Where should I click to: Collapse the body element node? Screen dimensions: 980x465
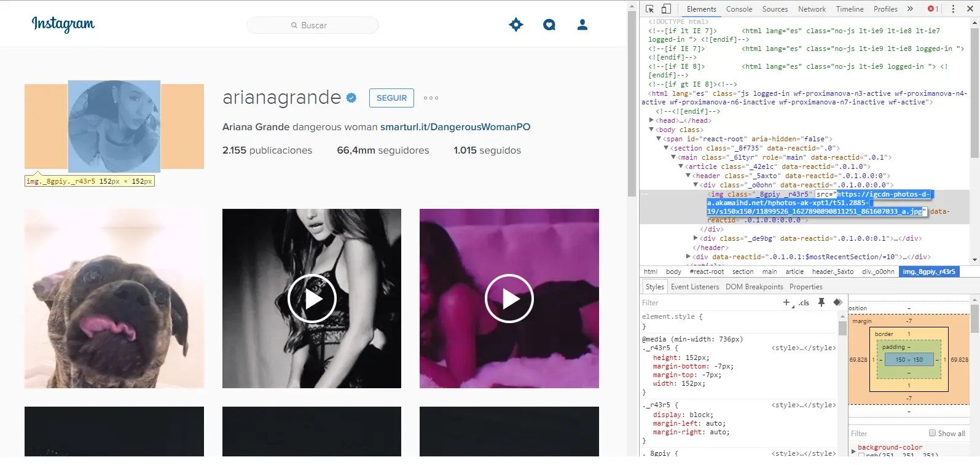651,130
